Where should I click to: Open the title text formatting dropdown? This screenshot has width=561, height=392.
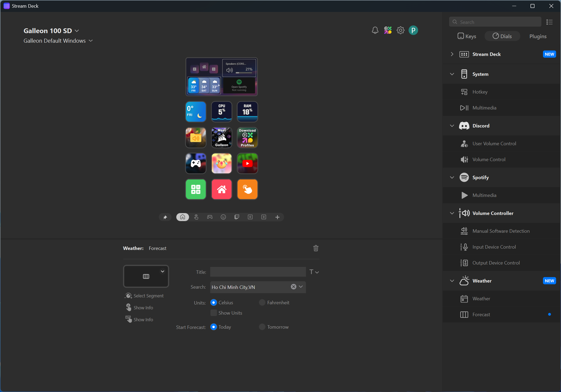click(314, 272)
